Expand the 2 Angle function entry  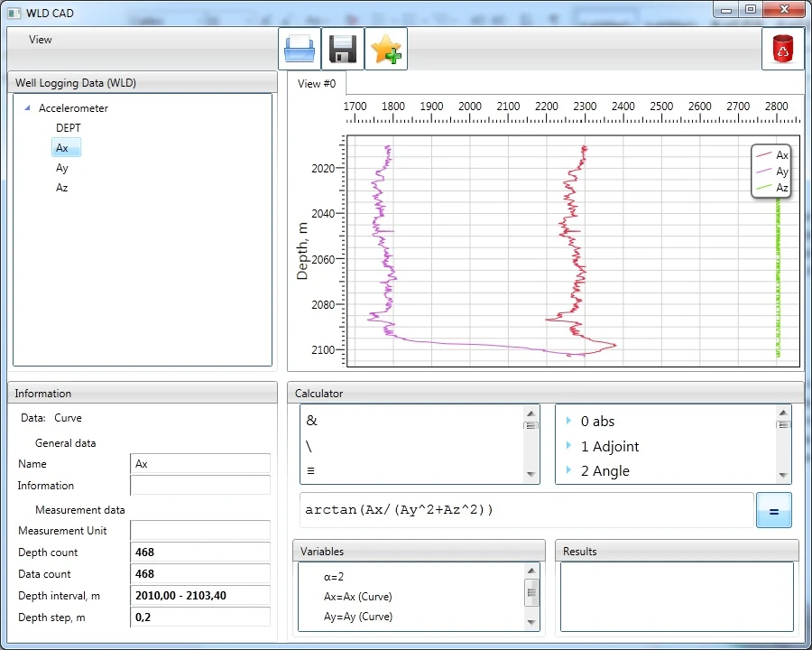568,470
